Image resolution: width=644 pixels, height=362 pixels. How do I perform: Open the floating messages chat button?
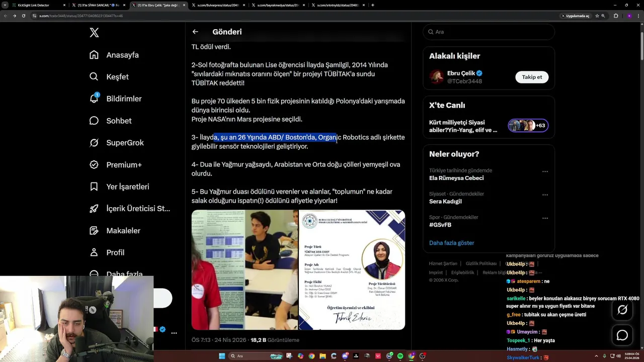click(x=622, y=335)
